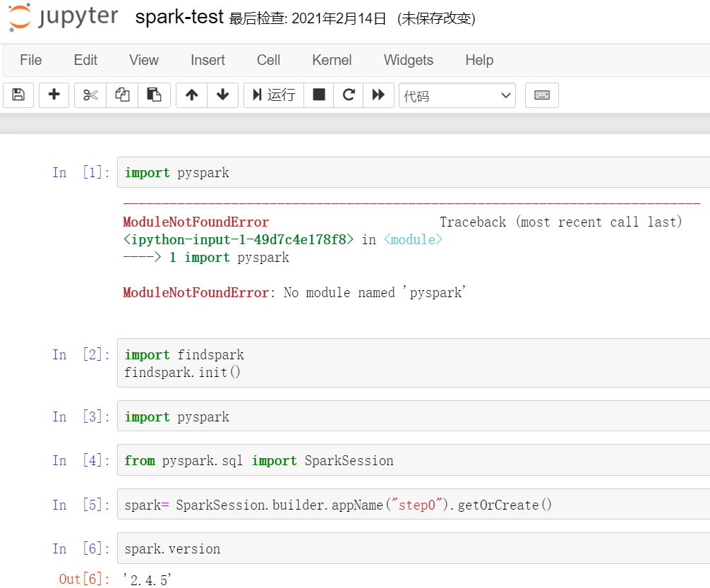
Task: Move selected cell down with the arrow
Action: pyautogui.click(x=223, y=95)
